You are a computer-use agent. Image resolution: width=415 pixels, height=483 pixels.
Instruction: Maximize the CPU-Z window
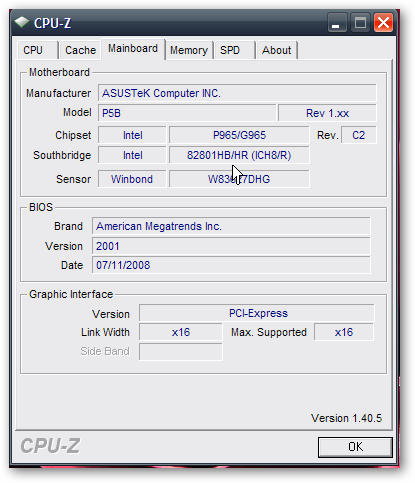pos(360,23)
